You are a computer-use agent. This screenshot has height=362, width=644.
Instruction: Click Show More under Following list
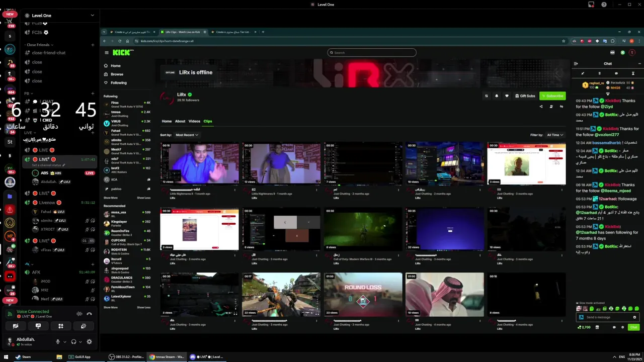coord(110,198)
